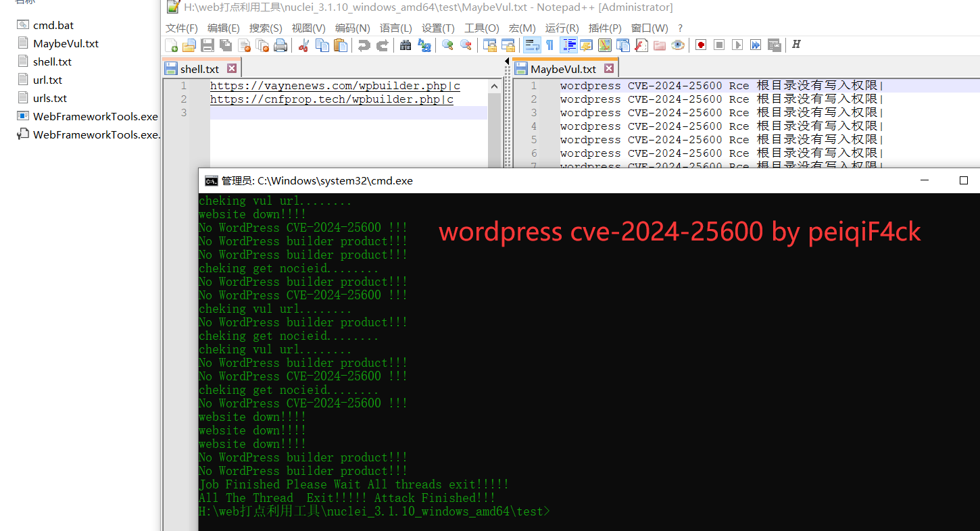Toggle the indent guide icon
Image resolution: width=980 pixels, height=531 pixels.
[x=569, y=45]
